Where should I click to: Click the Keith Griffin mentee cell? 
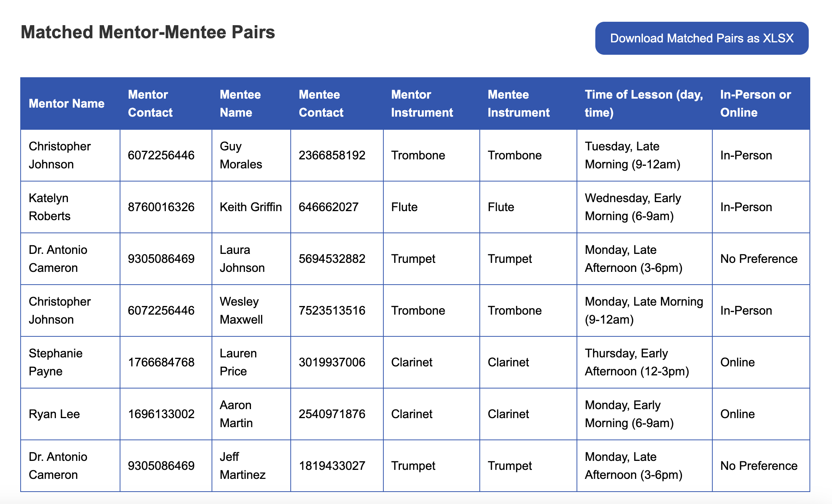point(251,207)
